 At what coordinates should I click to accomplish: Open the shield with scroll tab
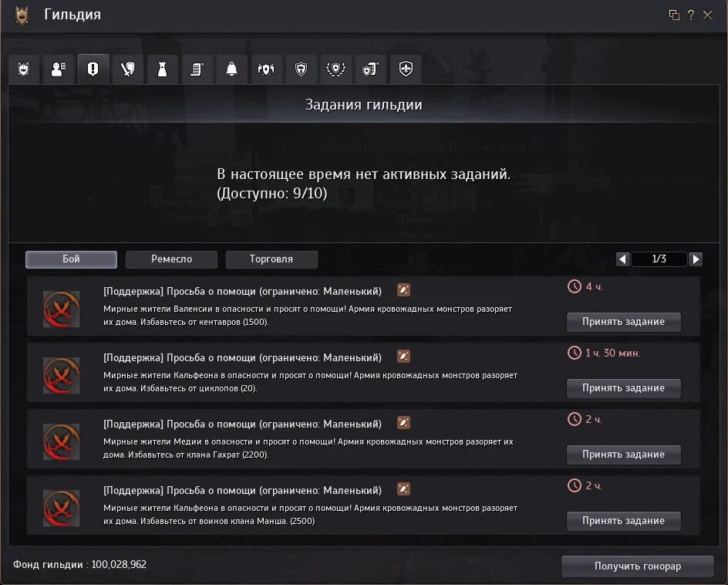(x=370, y=69)
